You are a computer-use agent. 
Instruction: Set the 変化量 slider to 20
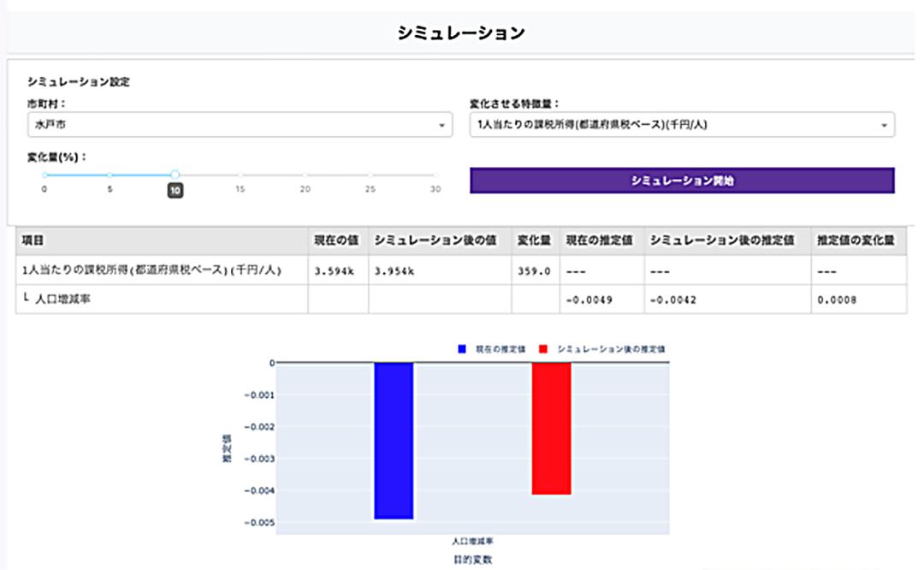(x=305, y=175)
